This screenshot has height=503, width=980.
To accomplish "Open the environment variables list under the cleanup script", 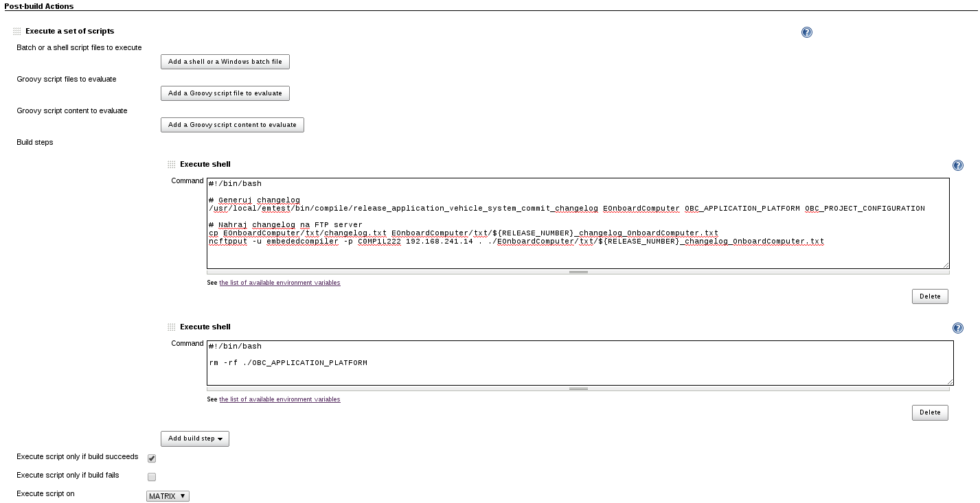I will point(279,399).
